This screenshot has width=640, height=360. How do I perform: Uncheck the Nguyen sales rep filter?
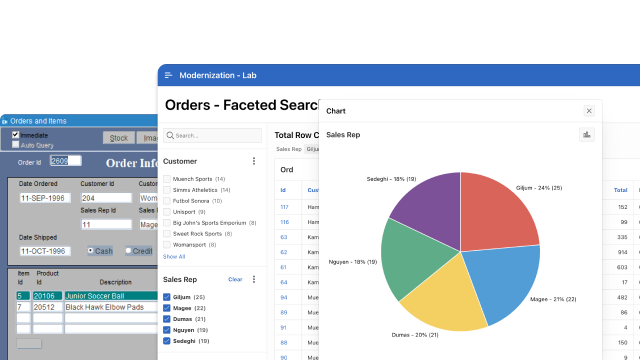tap(167, 330)
